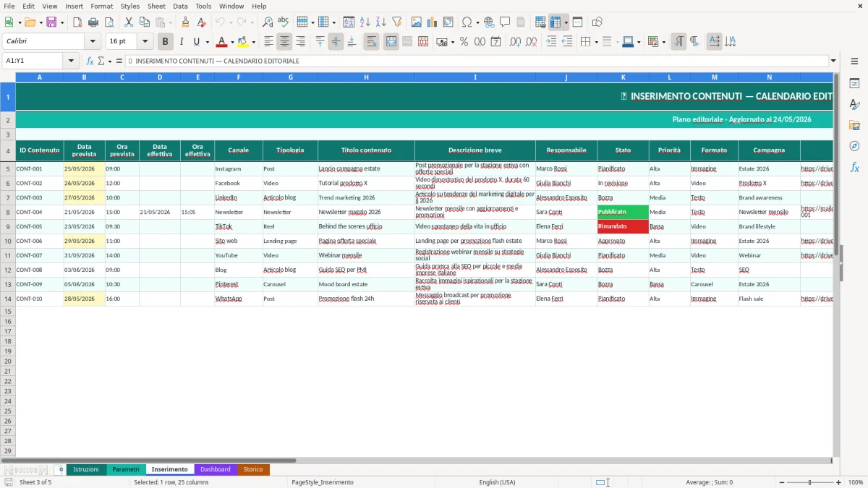This screenshot has width=868, height=488.
Task: Toggle Freeze Rows and Columns
Action: pyautogui.click(x=555, y=22)
